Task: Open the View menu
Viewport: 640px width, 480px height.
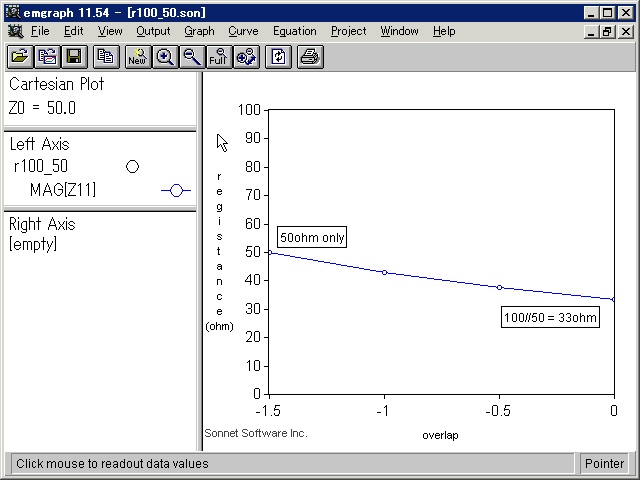Action: [x=110, y=31]
